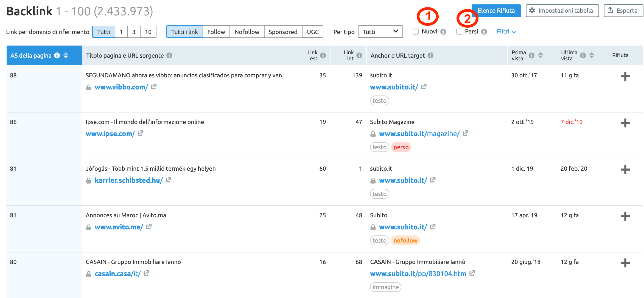The width and height of the screenshot is (644, 298).
Task: Click info icon beside Titolo pagina header
Action: [169, 55]
